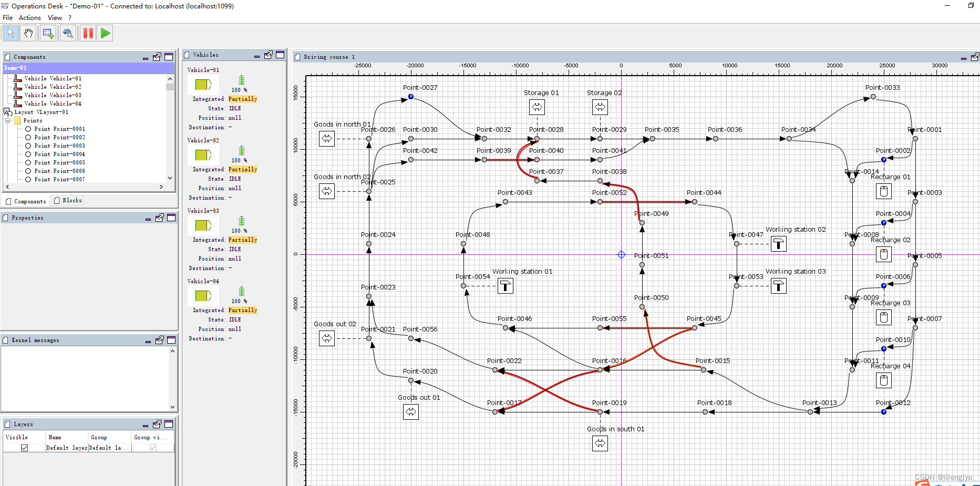Select Goods in north 02 location icon
Image resolution: width=980 pixels, height=486 pixels.
tap(327, 191)
